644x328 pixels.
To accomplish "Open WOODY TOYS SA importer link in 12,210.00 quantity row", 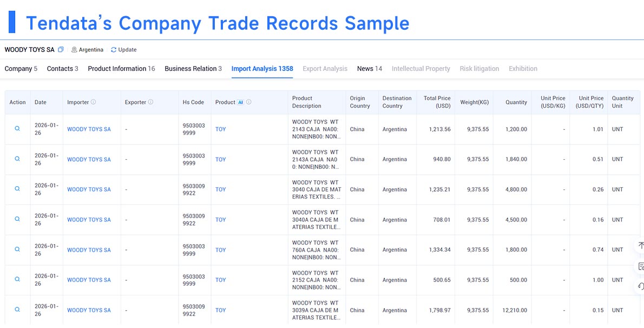I will (x=89, y=310).
